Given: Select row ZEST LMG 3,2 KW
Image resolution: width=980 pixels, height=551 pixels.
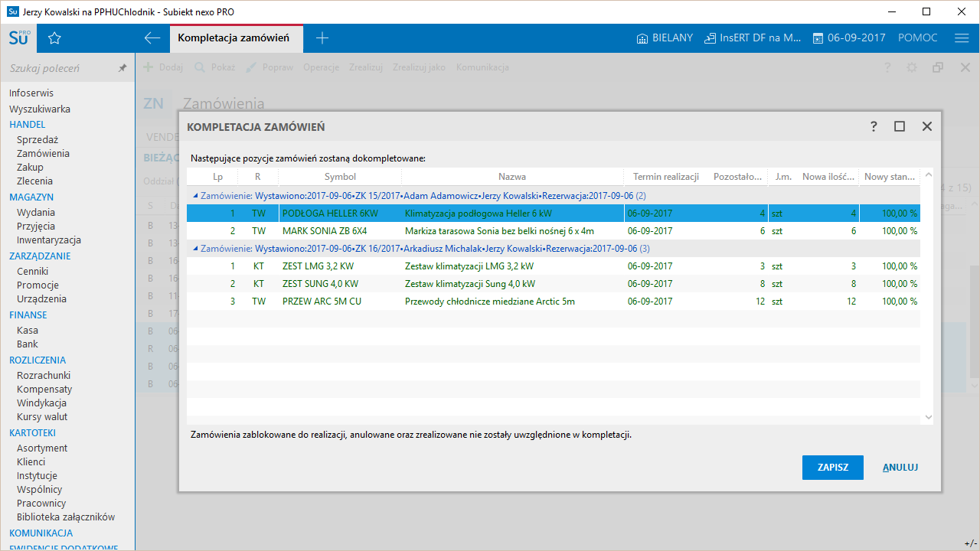Looking at the screenshot, I should click(554, 266).
